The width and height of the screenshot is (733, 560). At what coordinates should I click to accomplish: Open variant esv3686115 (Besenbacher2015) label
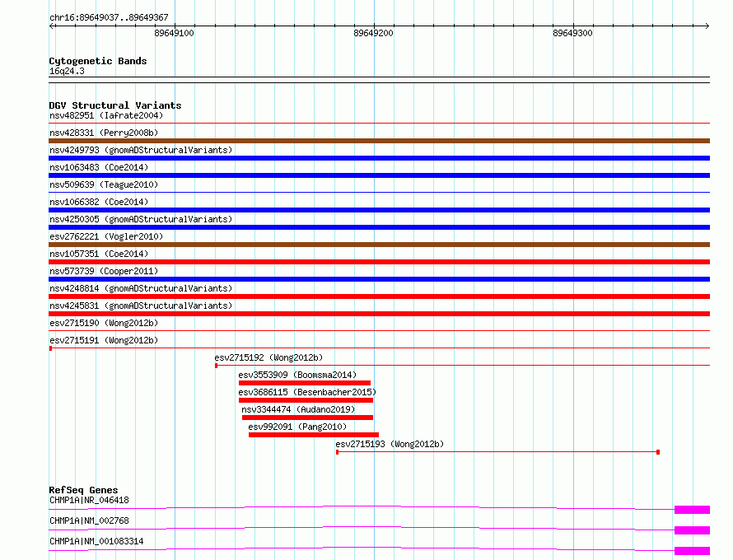[307, 392]
